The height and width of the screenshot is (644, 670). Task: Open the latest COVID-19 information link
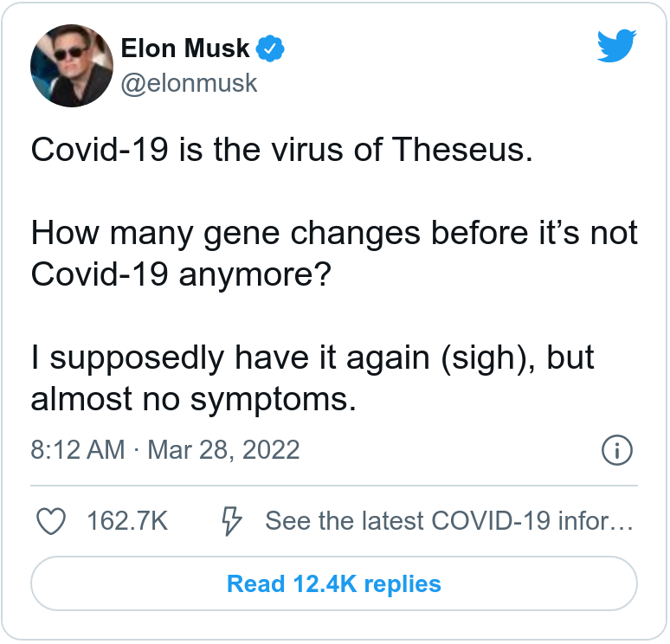448,521
